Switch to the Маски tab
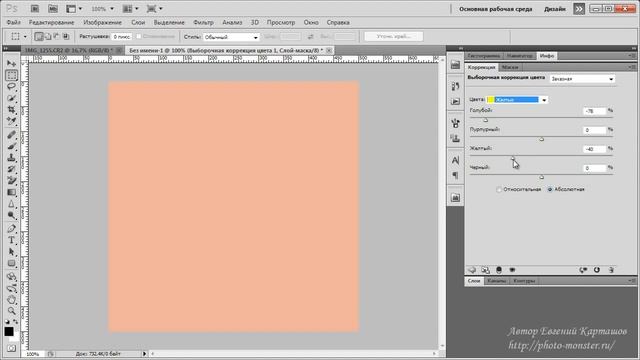The width and height of the screenshot is (640, 360). (510, 67)
